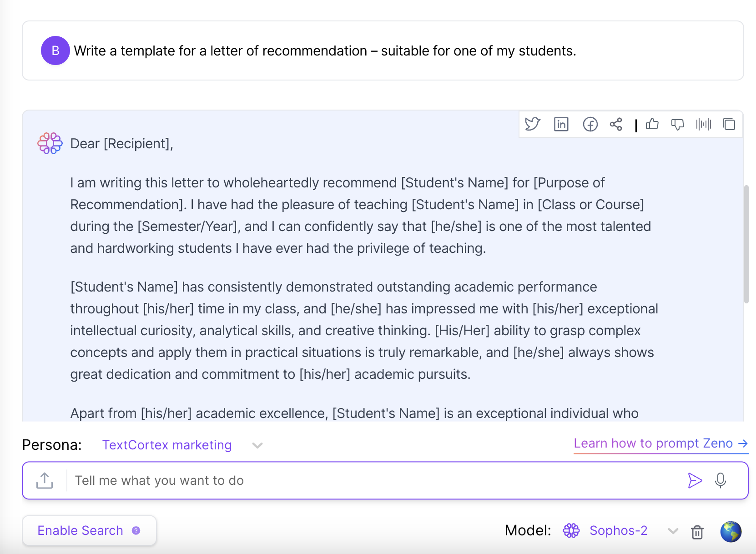Share response on LinkedIn

[561, 124]
